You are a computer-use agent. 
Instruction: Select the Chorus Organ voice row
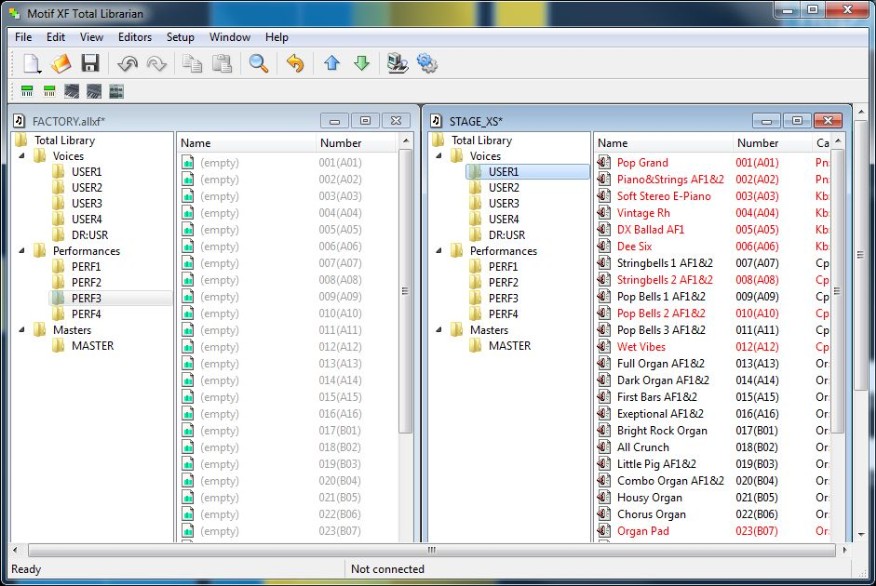pos(712,514)
